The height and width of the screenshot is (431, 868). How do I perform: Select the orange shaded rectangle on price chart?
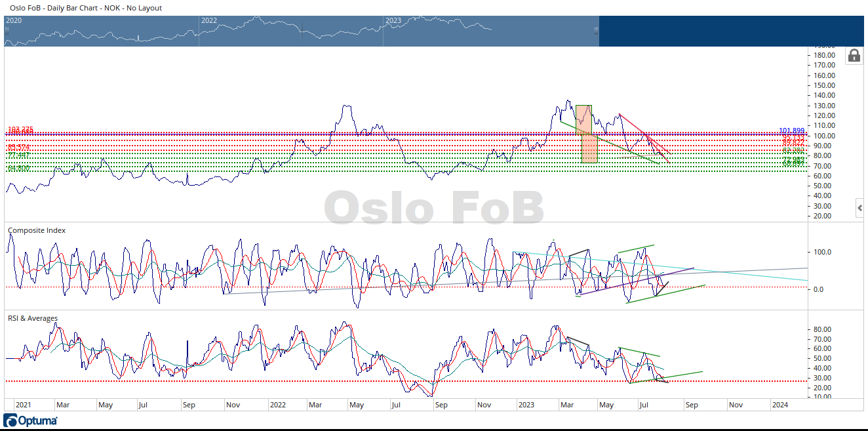tap(589, 150)
